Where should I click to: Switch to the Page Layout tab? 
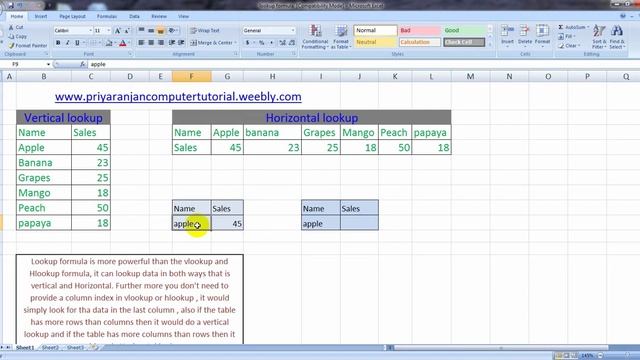coord(72,16)
